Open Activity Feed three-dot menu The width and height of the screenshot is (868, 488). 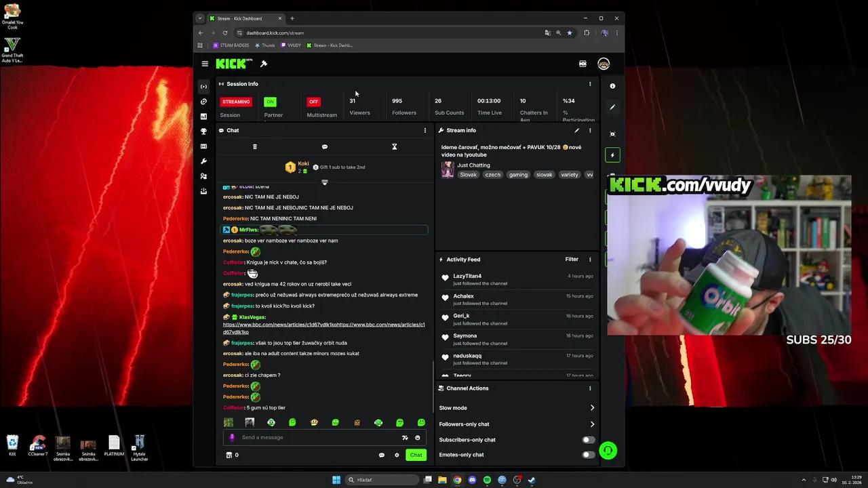click(590, 259)
